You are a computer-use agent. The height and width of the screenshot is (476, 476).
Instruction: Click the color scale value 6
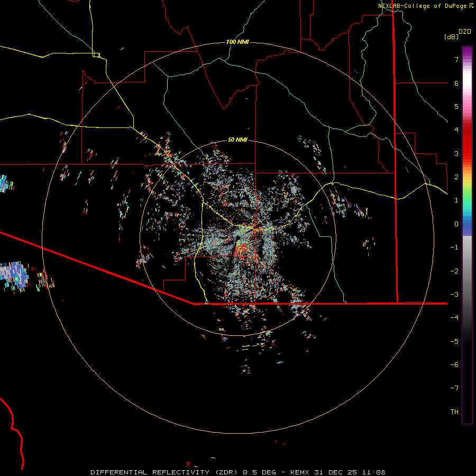pyautogui.click(x=456, y=83)
